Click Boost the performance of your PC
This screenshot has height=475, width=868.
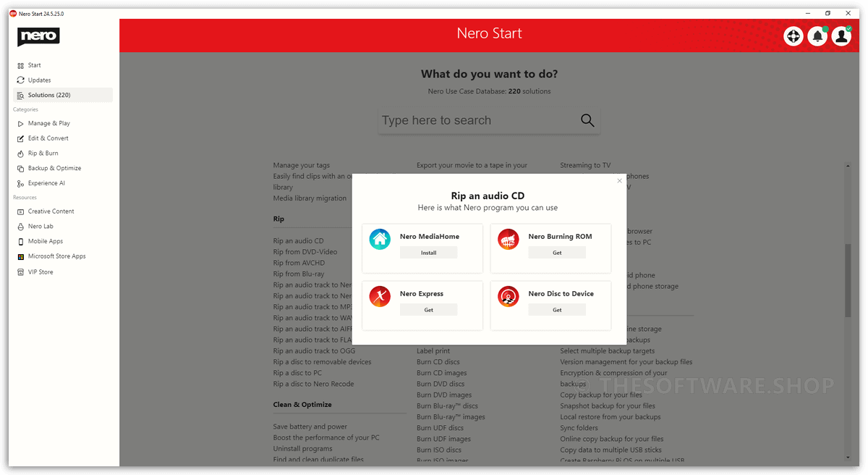[326, 437]
